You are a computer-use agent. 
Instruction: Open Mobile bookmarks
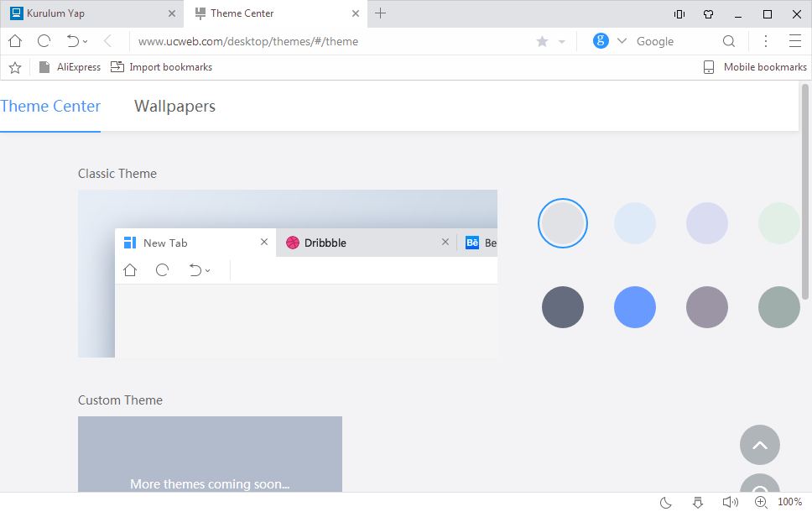[754, 67]
